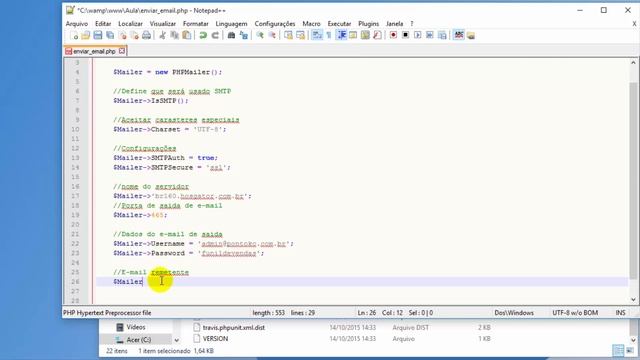Toggle INS insert mode in status bar

pos(620,313)
